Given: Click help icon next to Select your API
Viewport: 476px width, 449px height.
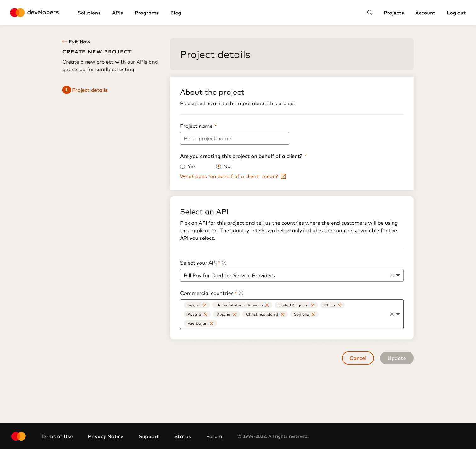Looking at the screenshot, I should (x=224, y=263).
